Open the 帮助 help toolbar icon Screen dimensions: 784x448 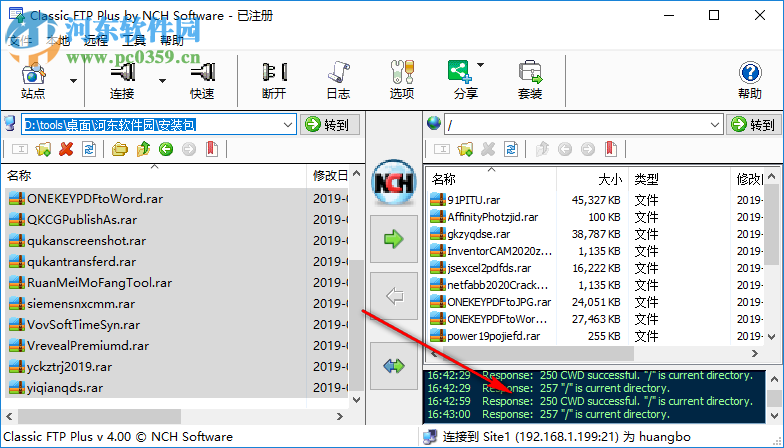click(750, 80)
